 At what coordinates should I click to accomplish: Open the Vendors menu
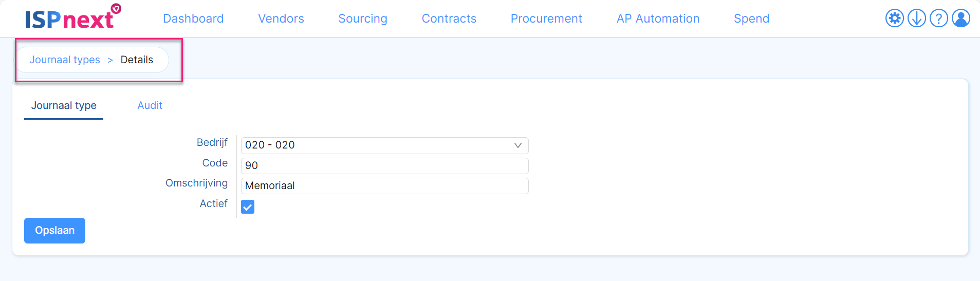click(x=281, y=18)
